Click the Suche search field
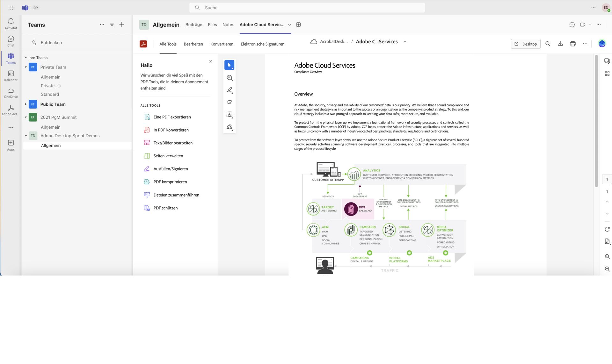 click(307, 8)
